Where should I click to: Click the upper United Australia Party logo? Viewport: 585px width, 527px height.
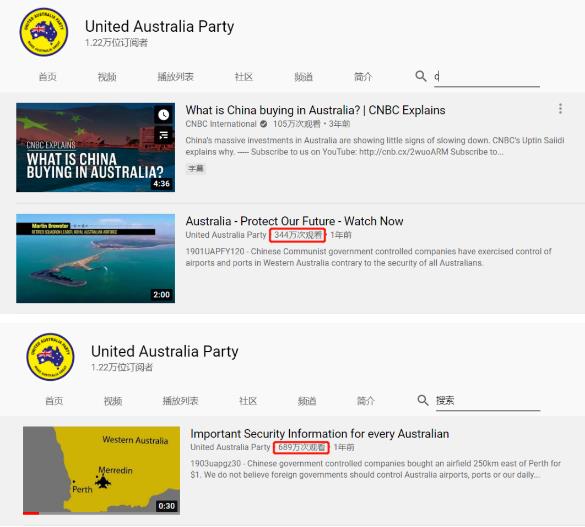(x=44, y=32)
